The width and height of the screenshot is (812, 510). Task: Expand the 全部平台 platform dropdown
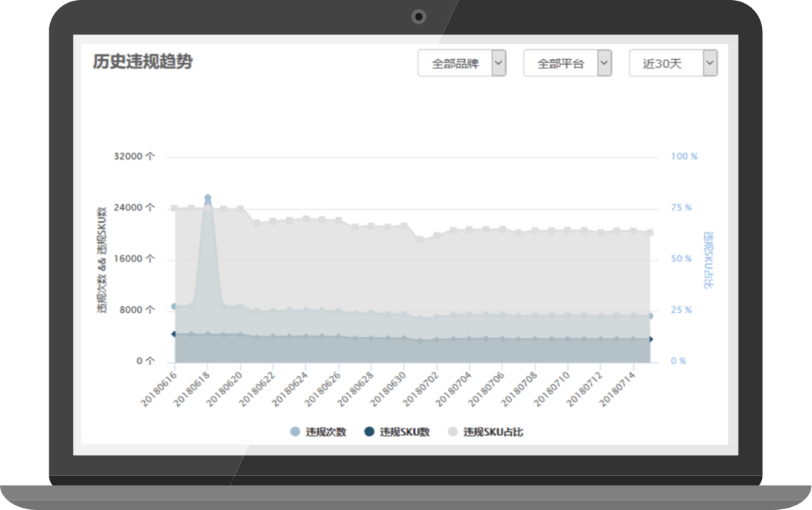click(567, 63)
